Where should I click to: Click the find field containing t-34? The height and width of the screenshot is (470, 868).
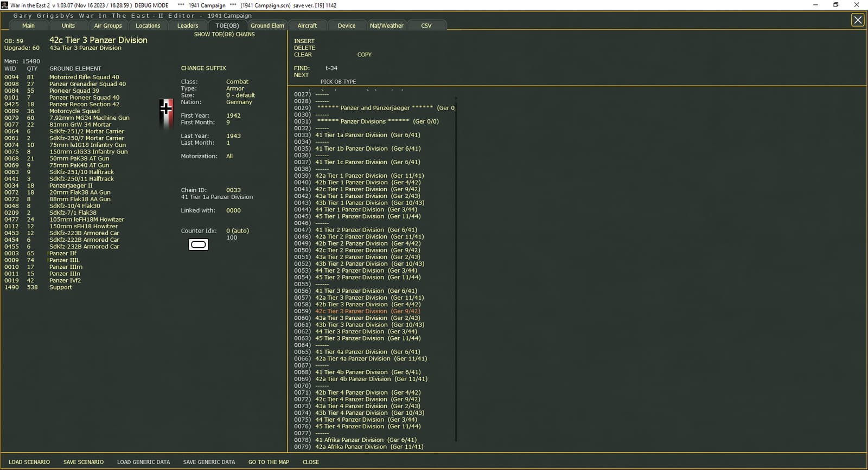pyautogui.click(x=331, y=68)
